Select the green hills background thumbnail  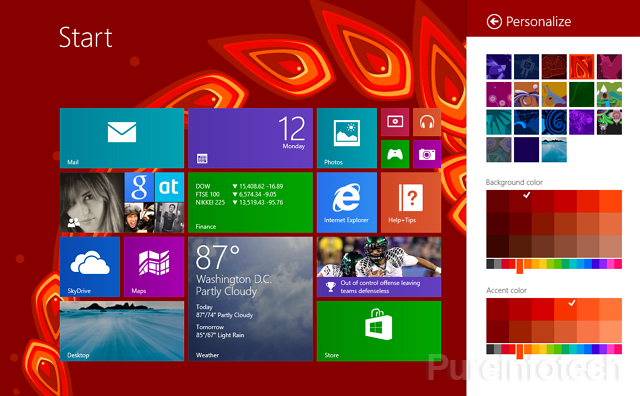609,94
